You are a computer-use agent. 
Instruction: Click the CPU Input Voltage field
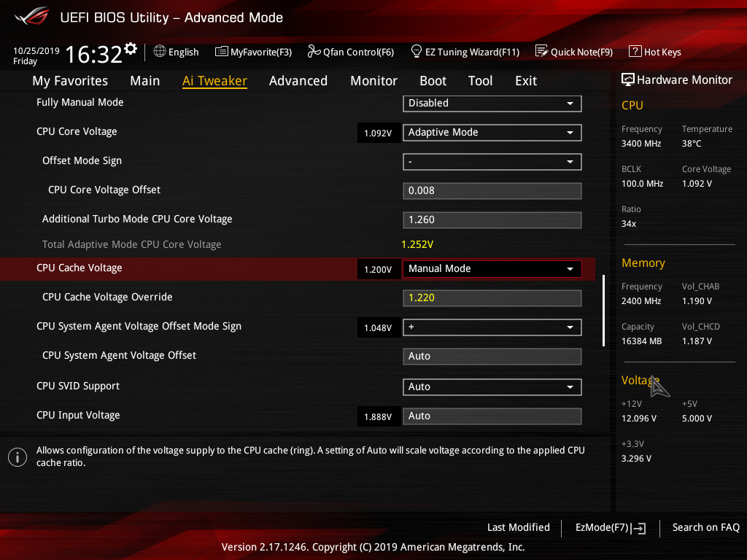pos(492,416)
